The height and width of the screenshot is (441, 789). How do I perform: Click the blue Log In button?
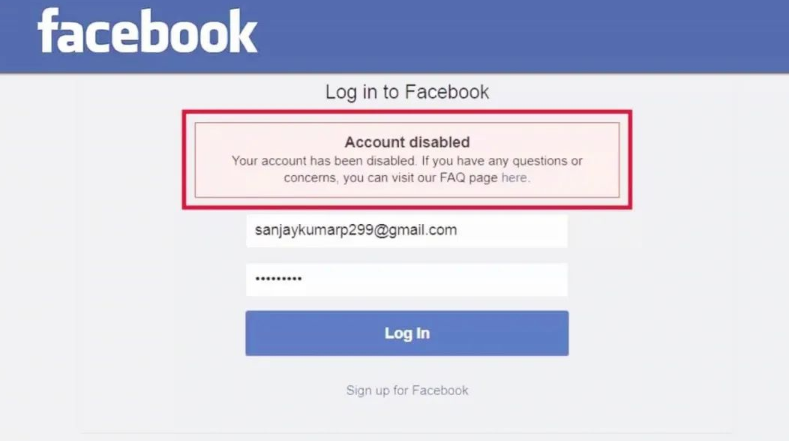[x=407, y=333]
